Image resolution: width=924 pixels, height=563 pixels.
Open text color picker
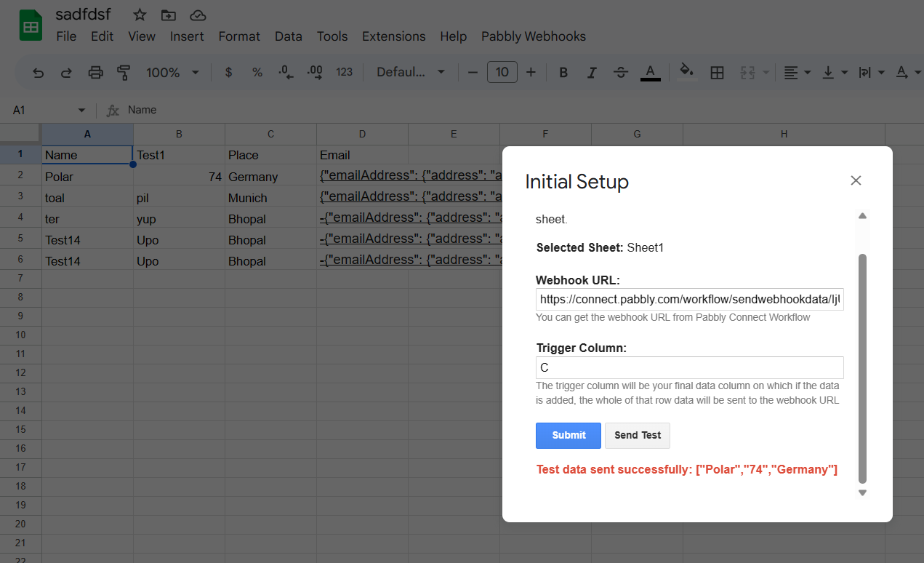pos(651,72)
